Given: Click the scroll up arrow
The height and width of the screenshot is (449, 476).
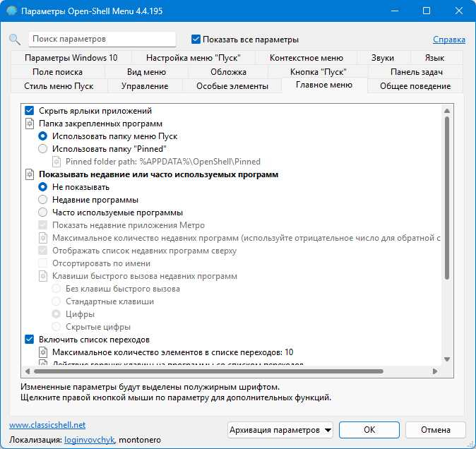Looking at the screenshot, I should click(447, 111).
